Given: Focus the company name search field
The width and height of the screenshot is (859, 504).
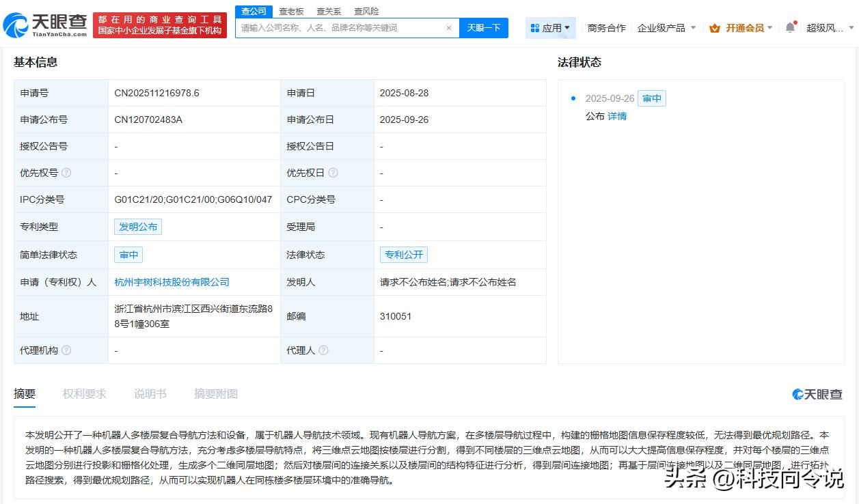Looking at the screenshot, I should [342, 28].
